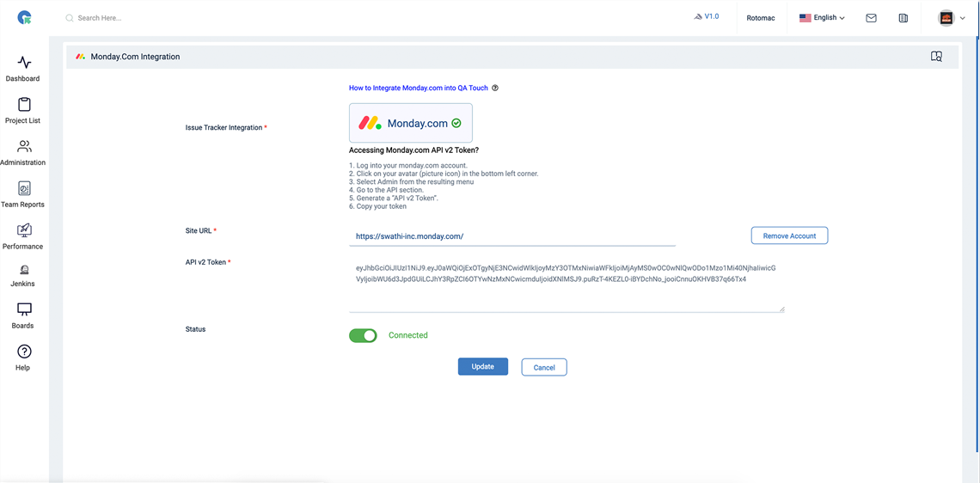Select the Monday.com issue tracker card
Viewport: 980px width, 483px height.
tap(411, 123)
